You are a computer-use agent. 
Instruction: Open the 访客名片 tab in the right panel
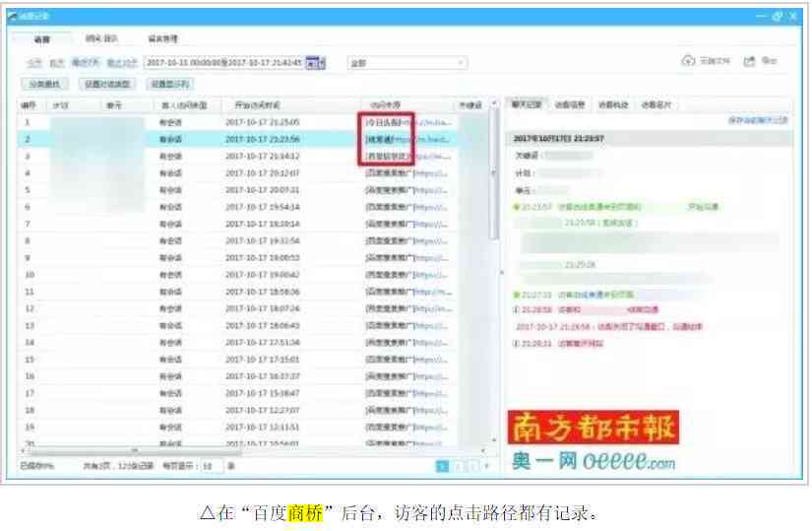coord(656,104)
